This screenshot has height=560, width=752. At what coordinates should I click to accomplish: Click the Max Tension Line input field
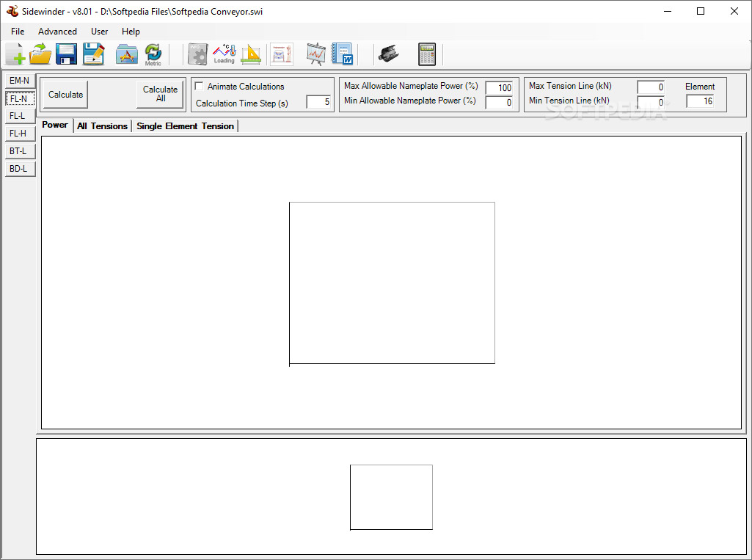[651, 87]
